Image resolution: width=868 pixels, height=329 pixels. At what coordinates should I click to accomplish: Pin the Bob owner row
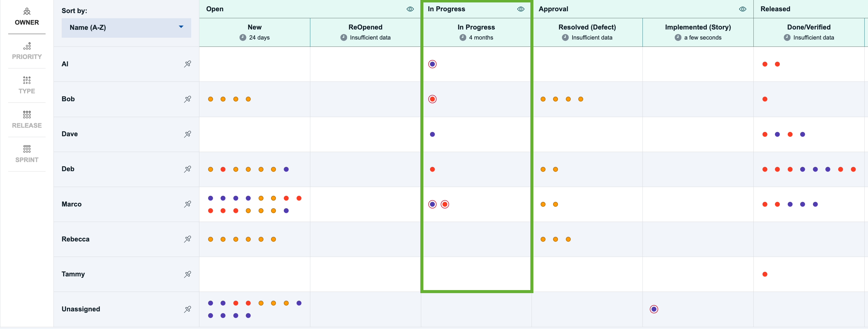coord(188,99)
